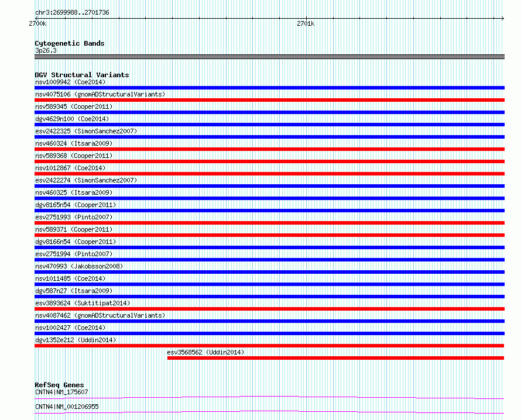Viewport: 521px width, 420px height.
Task: Select nsv460324 (Itsara2009) variant label
Action: click(x=74, y=143)
